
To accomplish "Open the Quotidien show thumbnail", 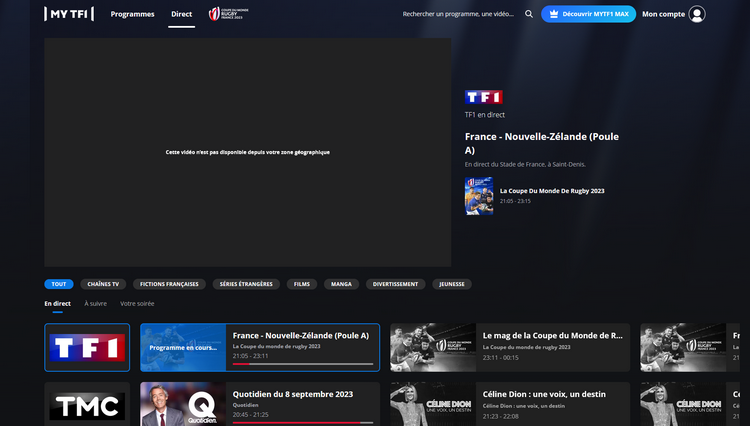I will point(183,404).
